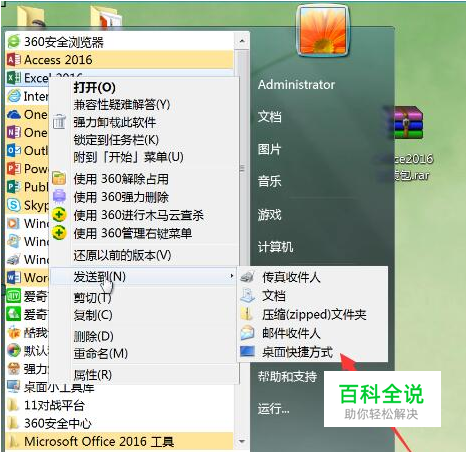Image resolution: width=466 pixels, height=452 pixels.
Task: Expand the 发送到(N) submenu arrow
Action: pyautogui.click(x=231, y=276)
